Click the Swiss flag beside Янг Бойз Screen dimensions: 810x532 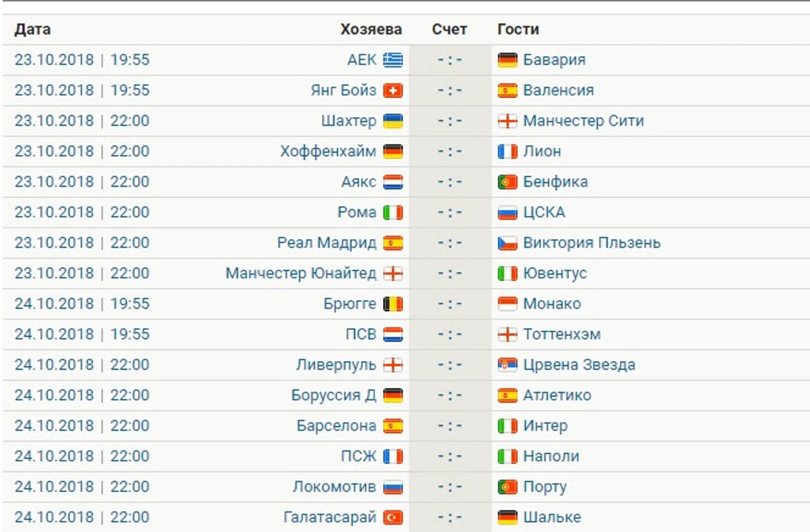pyautogui.click(x=393, y=90)
